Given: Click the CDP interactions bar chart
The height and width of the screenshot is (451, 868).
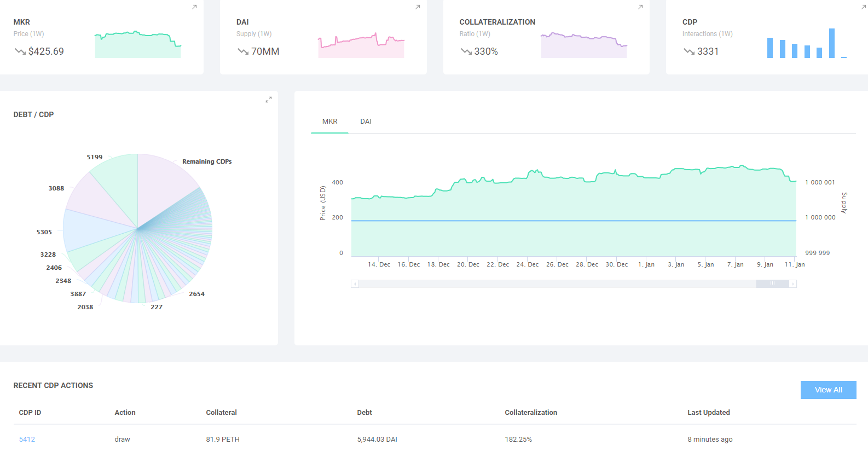Looking at the screenshot, I should tap(807, 43).
